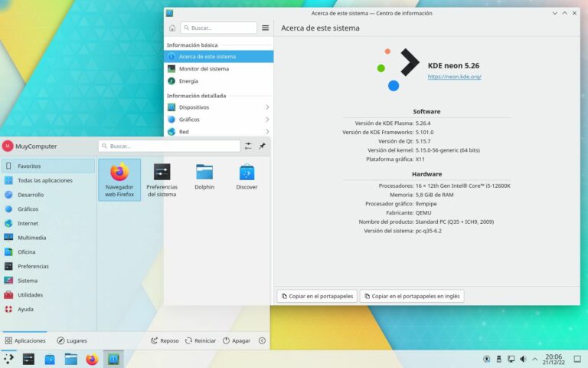Image resolution: width=588 pixels, height=368 pixels.
Task: Select Acerca de este sistema entry
Action: click(219, 56)
